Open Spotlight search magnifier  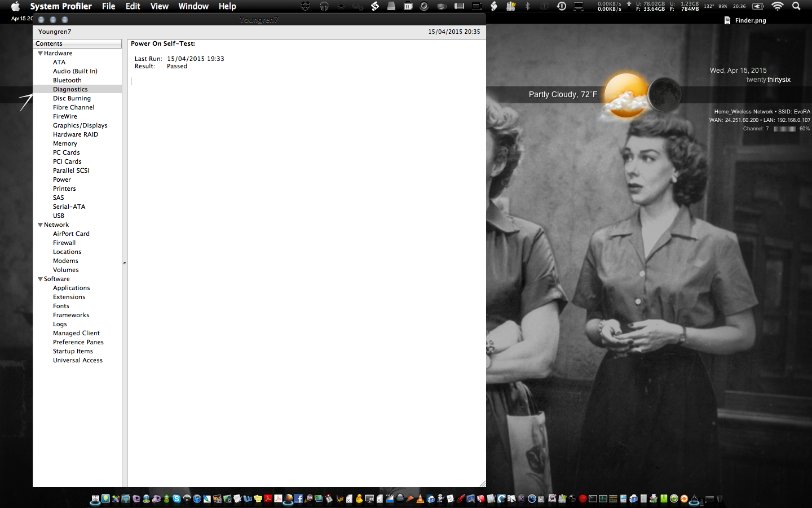click(796, 6)
